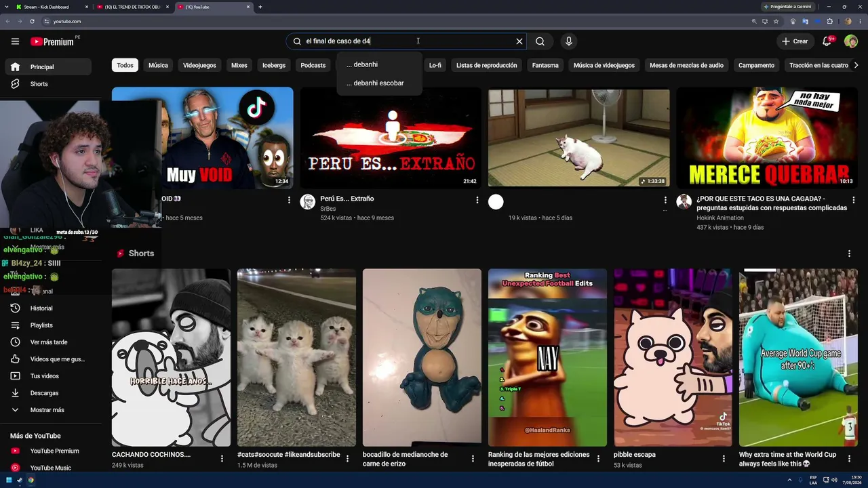This screenshot has width=868, height=488.
Task: Open Tus videos in sidebar
Action: tap(47, 376)
